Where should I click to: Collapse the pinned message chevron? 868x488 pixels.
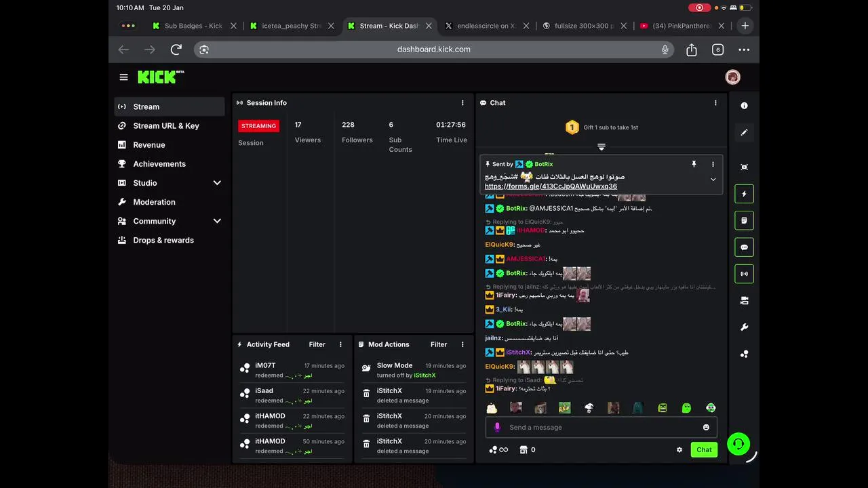(x=713, y=180)
